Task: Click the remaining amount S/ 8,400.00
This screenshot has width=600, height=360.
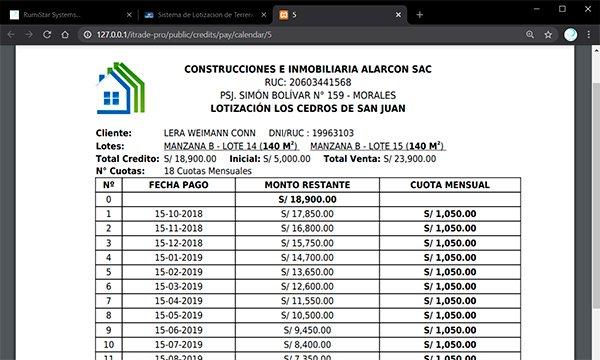Action: 307,345
